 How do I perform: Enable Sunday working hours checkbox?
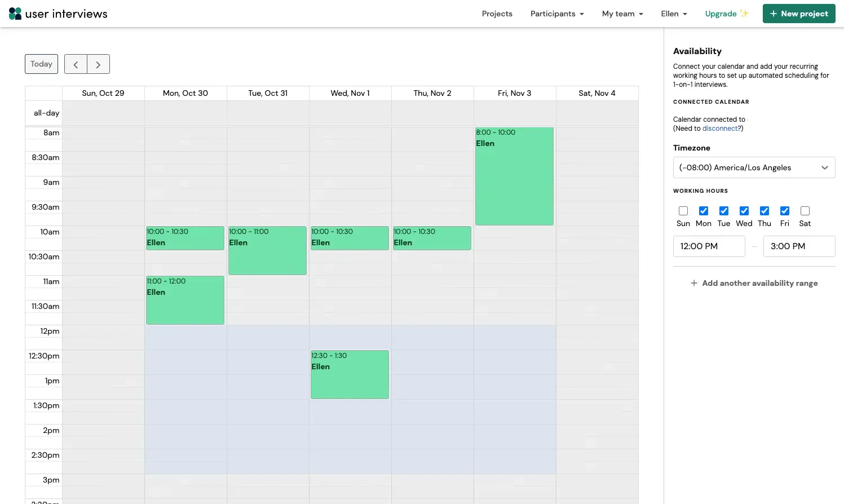[683, 210]
